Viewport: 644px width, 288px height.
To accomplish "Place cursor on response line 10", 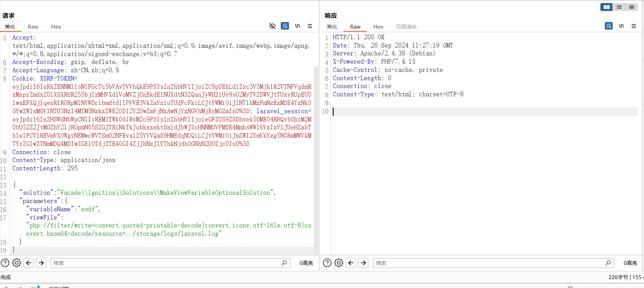I will 485,111.
